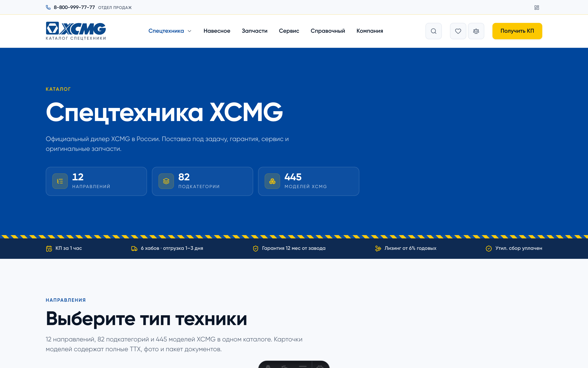Click the КП за 1 час text
588x368 pixels.
click(69, 248)
